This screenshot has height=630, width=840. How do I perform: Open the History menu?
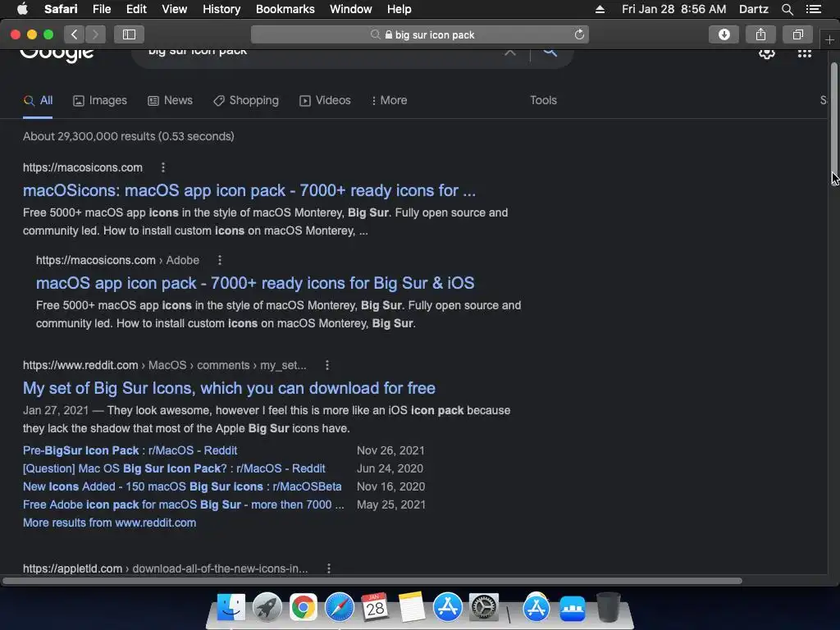coord(221,9)
